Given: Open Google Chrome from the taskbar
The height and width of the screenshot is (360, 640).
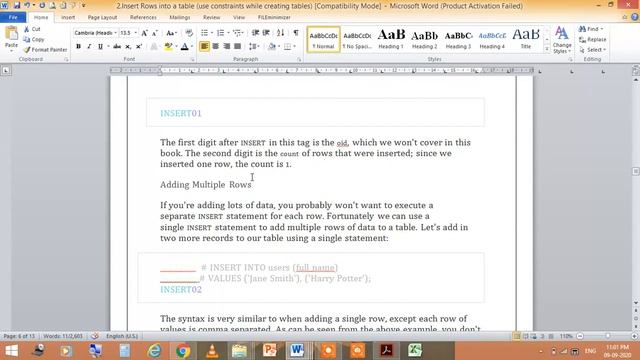Looking at the screenshot, I should coord(183,351).
